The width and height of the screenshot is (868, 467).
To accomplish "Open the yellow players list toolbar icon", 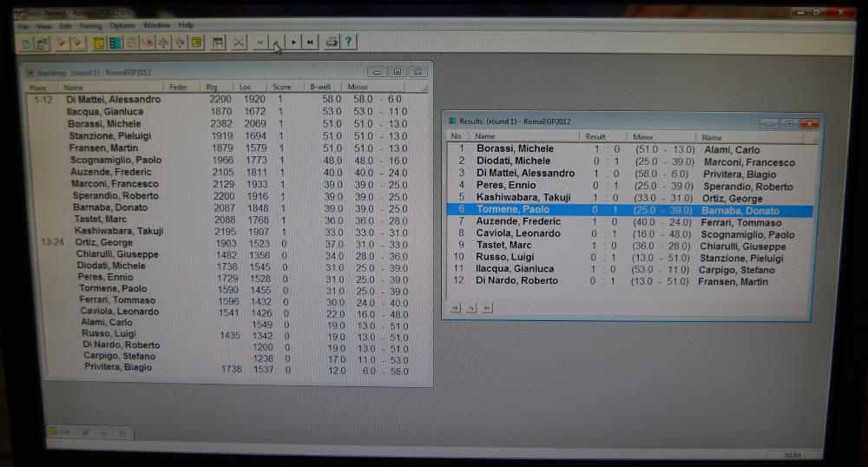I will (x=99, y=43).
